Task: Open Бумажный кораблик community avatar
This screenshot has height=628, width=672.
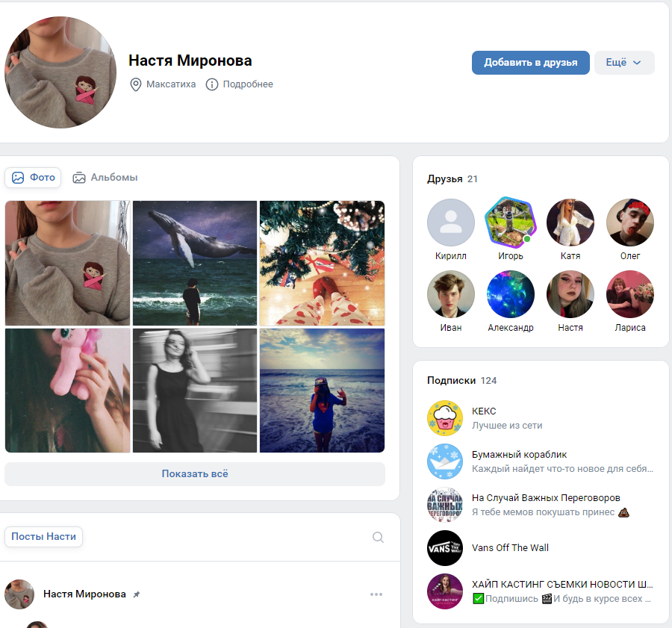Action: point(445,461)
